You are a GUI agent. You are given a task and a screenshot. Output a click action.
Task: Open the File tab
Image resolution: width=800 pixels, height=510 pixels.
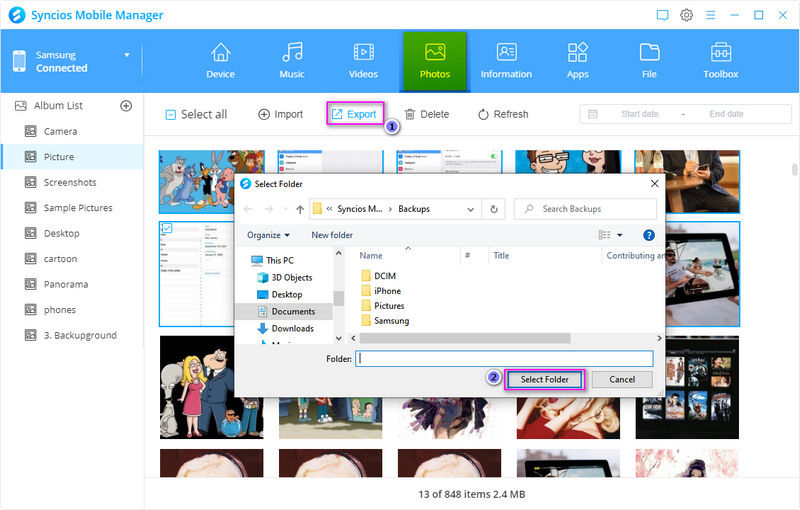coord(649,61)
